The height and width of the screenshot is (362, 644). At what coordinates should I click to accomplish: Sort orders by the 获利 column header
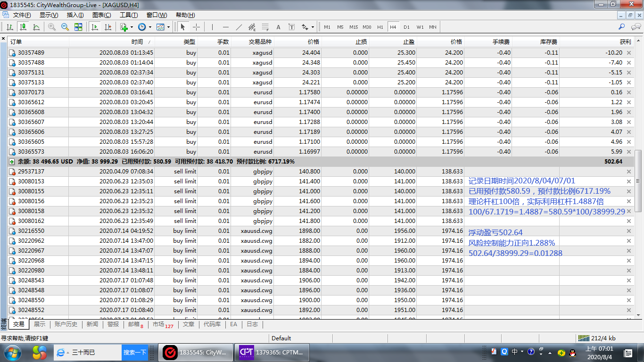[625, 42]
